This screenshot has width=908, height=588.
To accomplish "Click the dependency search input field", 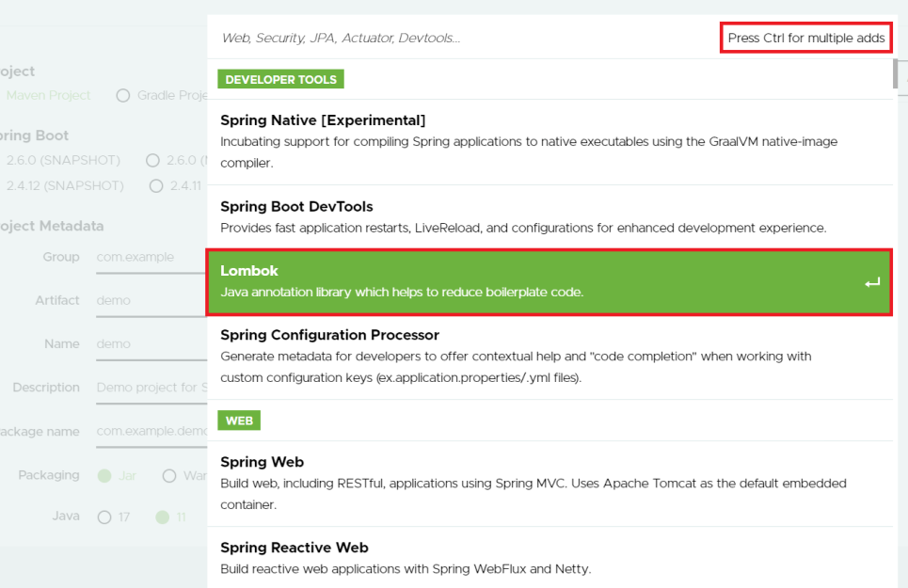I will (x=463, y=39).
